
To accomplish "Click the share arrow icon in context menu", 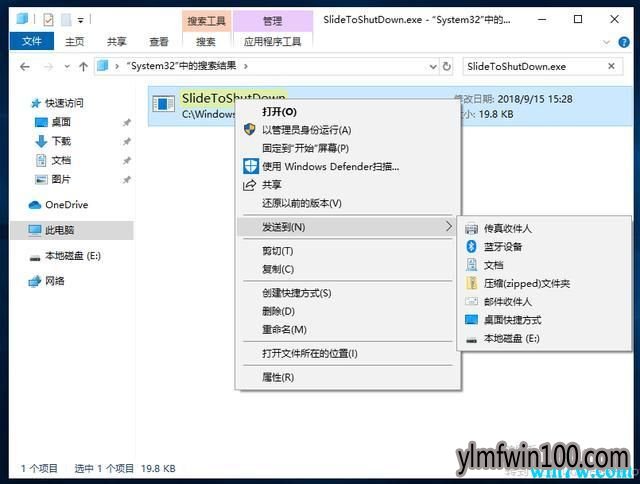I will pos(249,185).
